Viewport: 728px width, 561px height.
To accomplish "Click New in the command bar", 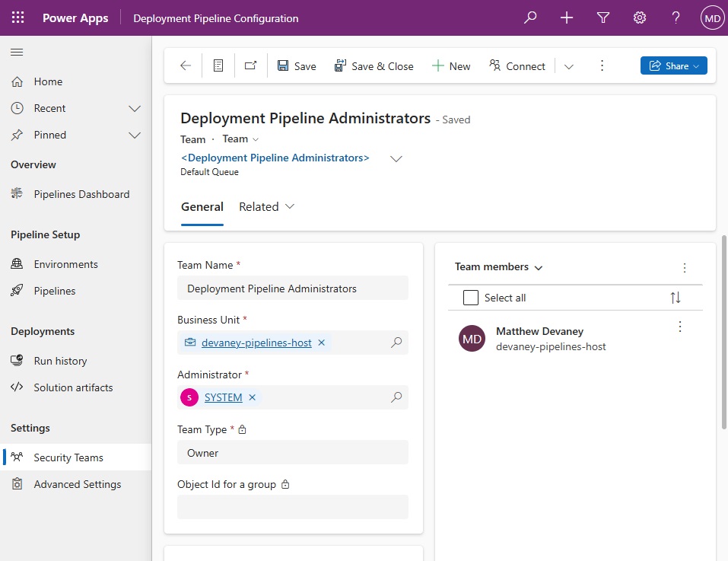I will click(451, 66).
